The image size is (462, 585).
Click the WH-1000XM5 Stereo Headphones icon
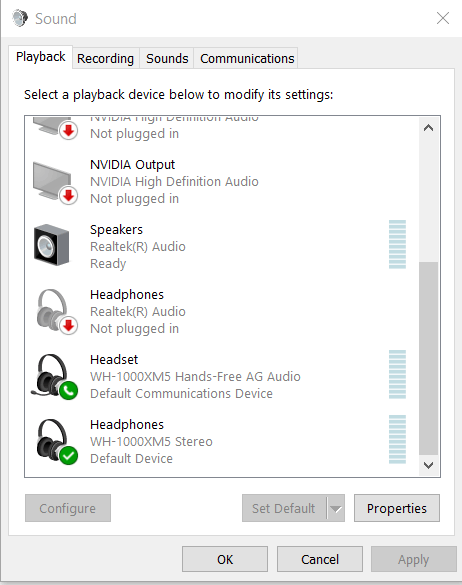[x=56, y=442]
